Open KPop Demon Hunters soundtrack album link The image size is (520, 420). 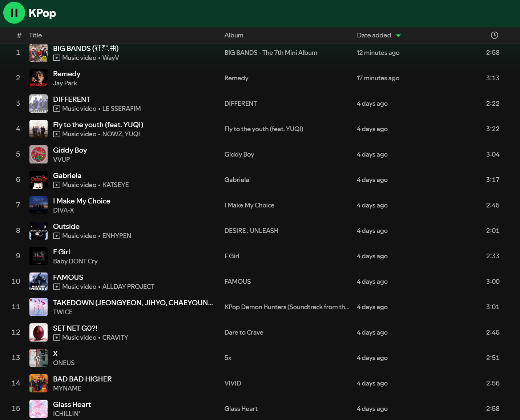287,307
